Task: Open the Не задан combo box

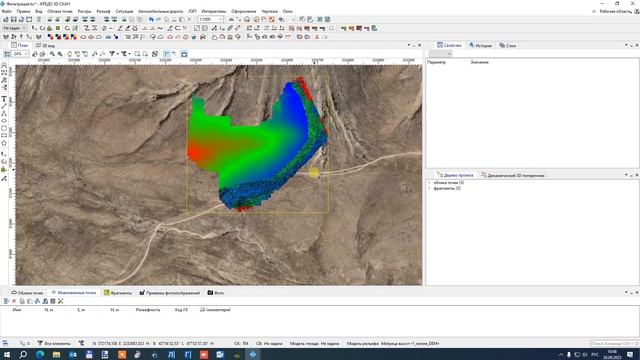Action: tap(14, 28)
